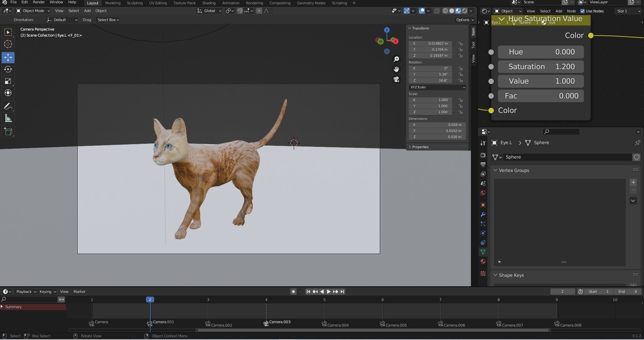Click the zoom magnifier in viewport

(x=396, y=59)
